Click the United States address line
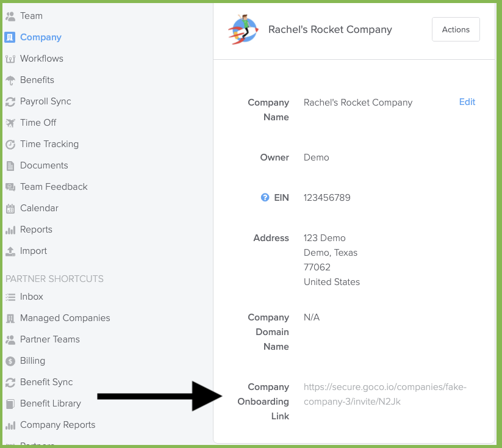Screen dimensions: 502x448 (332, 282)
